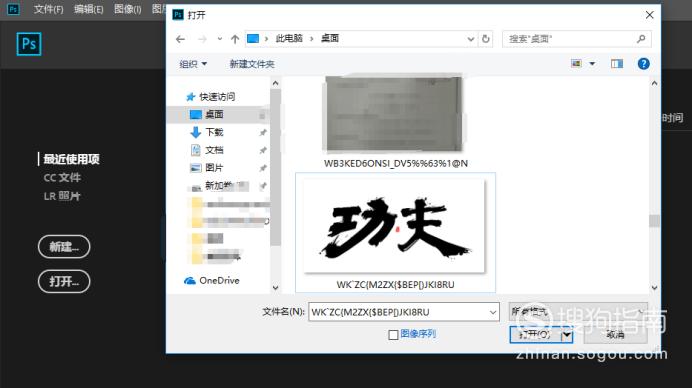This screenshot has height=388, width=692.
Task: Open the 文件(F) menu
Action: pyautogui.click(x=49, y=9)
